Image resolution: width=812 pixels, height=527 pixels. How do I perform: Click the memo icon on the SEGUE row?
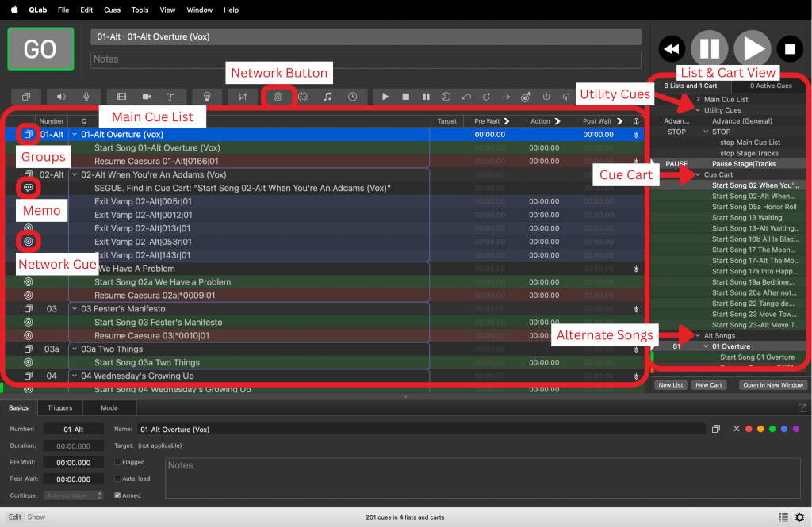tap(29, 187)
